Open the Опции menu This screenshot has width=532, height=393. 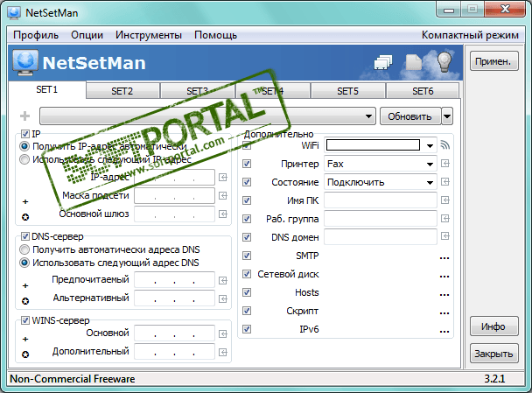click(87, 35)
